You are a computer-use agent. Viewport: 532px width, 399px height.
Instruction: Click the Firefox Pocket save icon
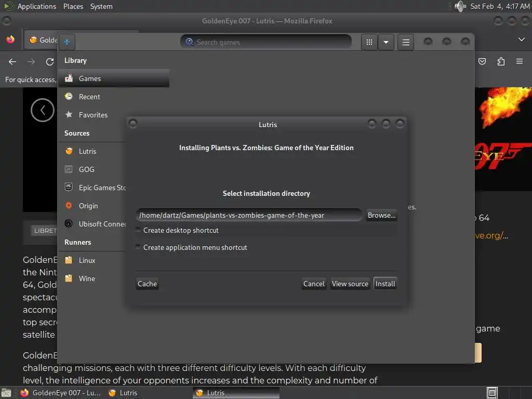coord(482,61)
